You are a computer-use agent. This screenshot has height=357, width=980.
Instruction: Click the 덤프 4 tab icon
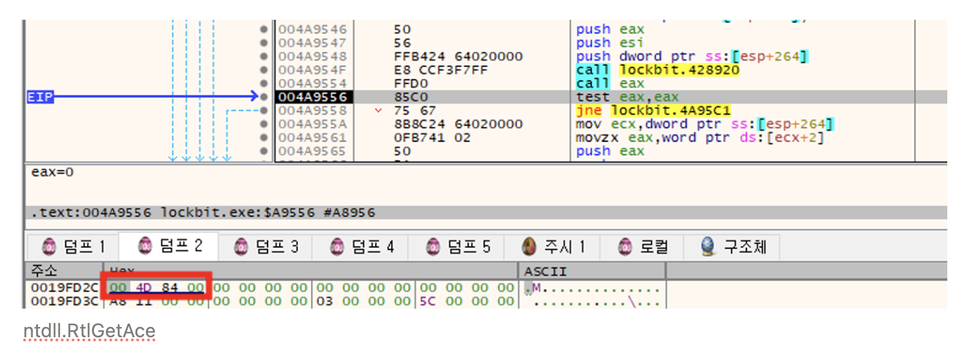(x=337, y=247)
